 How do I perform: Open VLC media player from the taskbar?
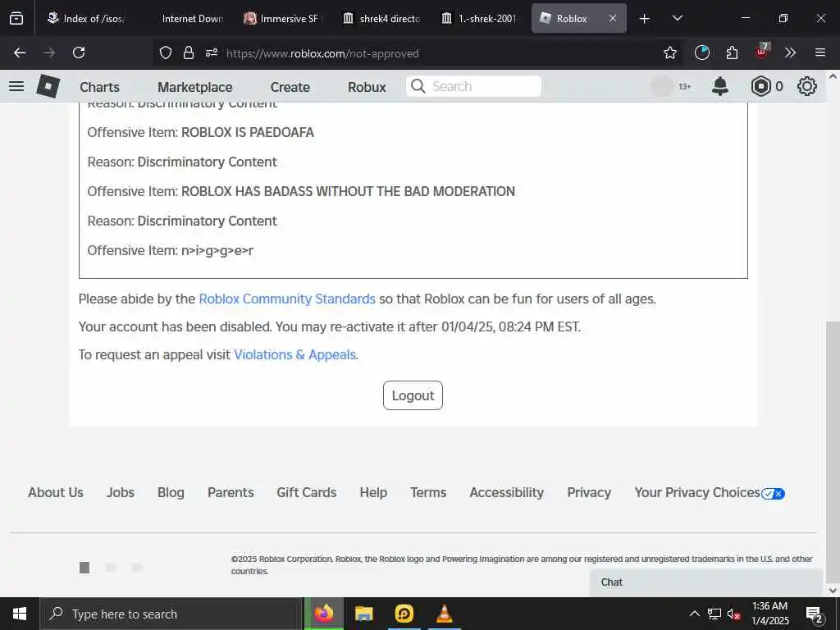coord(444,614)
